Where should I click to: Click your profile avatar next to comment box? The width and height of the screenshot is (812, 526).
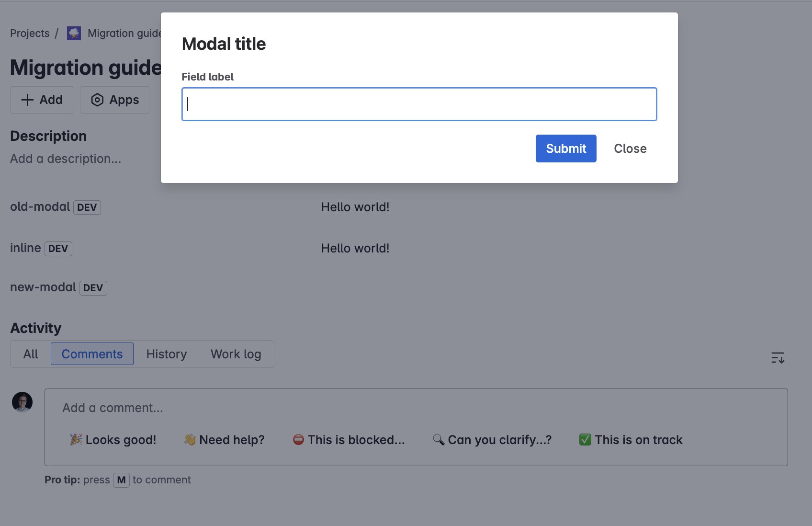point(22,402)
